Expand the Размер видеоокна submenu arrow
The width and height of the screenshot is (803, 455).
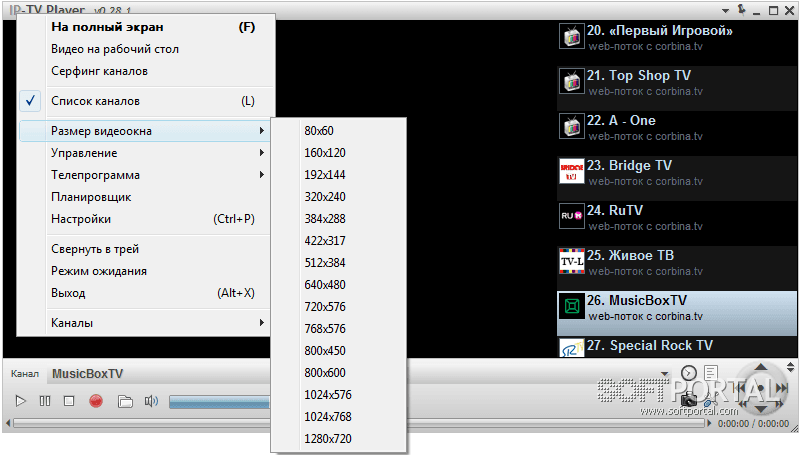coord(262,131)
